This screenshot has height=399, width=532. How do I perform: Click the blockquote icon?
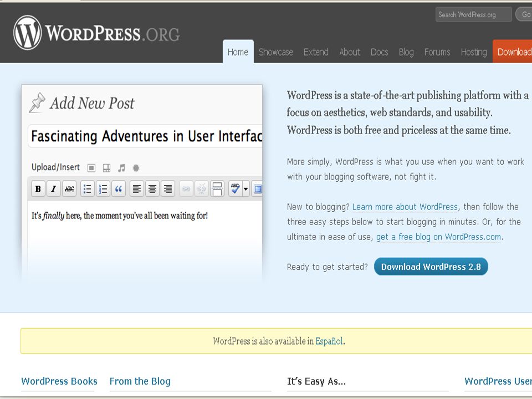[119, 188]
